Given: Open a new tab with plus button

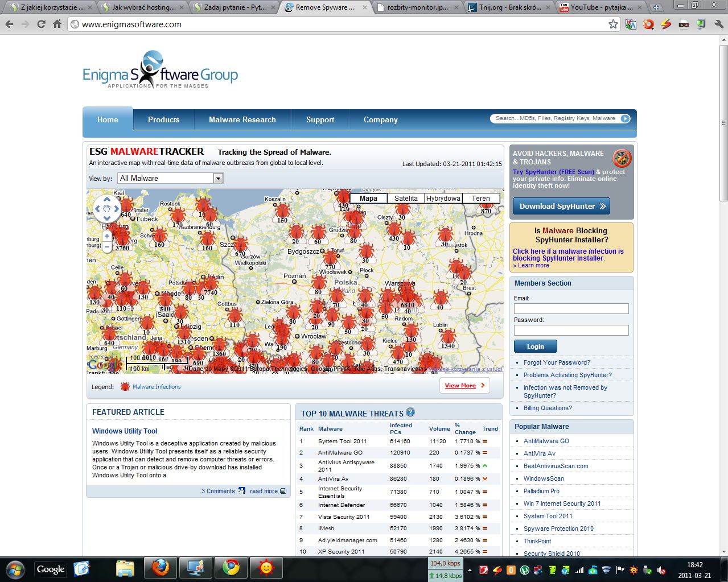Looking at the screenshot, I should click(x=656, y=7).
